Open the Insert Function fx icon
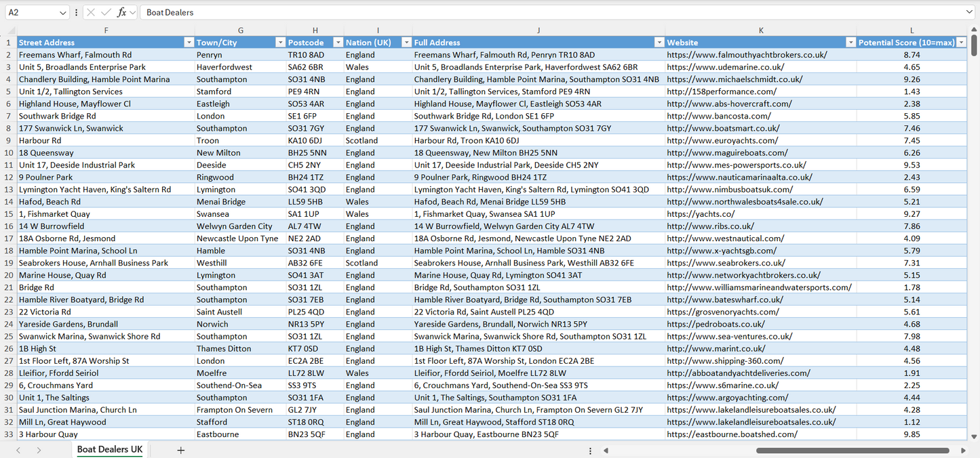The image size is (980, 458). (122, 12)
